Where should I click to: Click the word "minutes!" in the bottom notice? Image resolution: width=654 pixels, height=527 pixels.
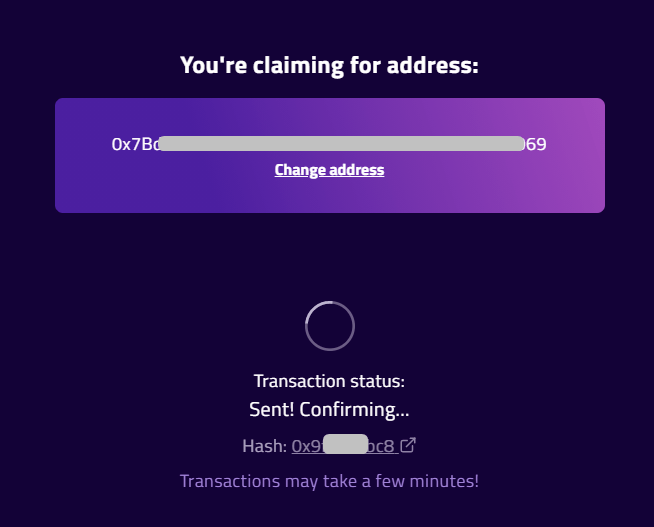click(x=446, y=481)
